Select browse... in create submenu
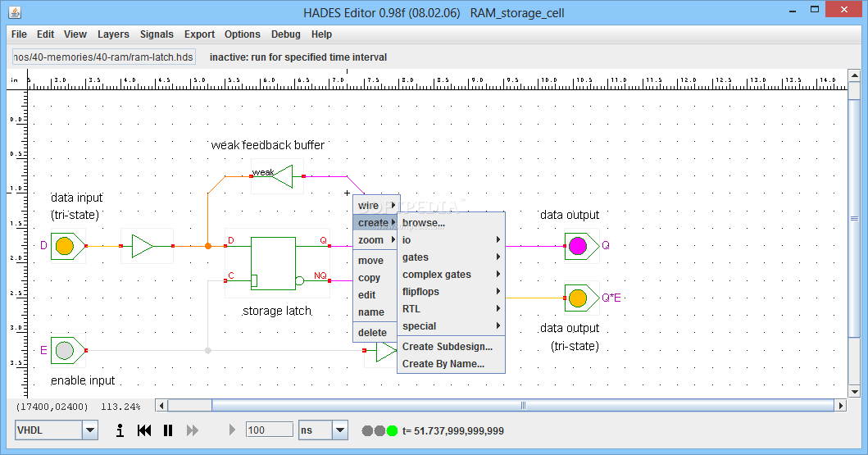 [451, 222]
